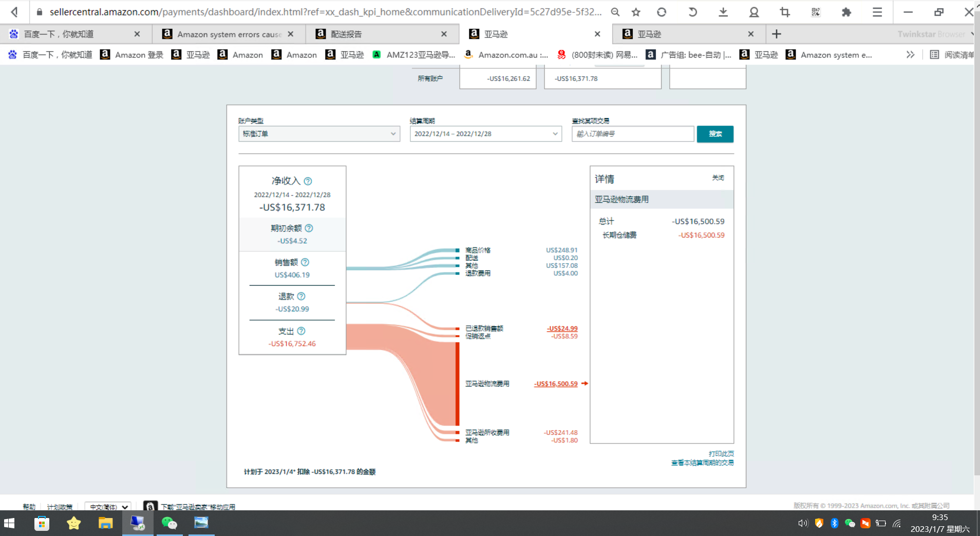Click the help icon next to 退款
The width and height of the screenshot is (980, 536).
coord(301,297)
